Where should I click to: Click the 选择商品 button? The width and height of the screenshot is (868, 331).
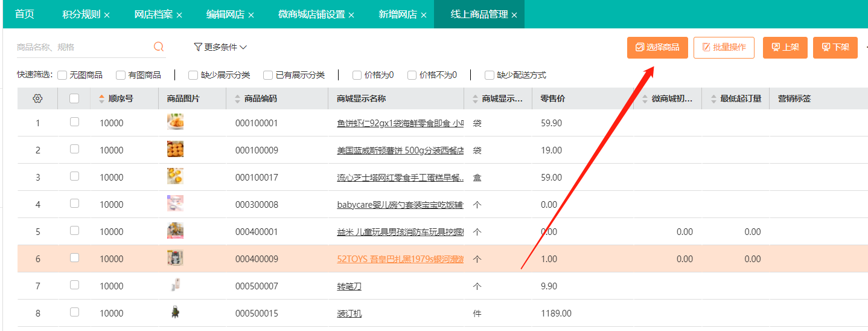(657, 47)
